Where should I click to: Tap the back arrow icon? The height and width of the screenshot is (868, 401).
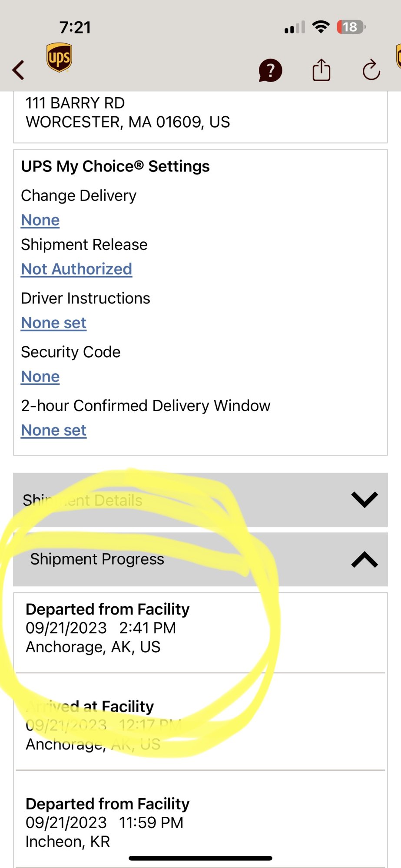coord(18,70)
